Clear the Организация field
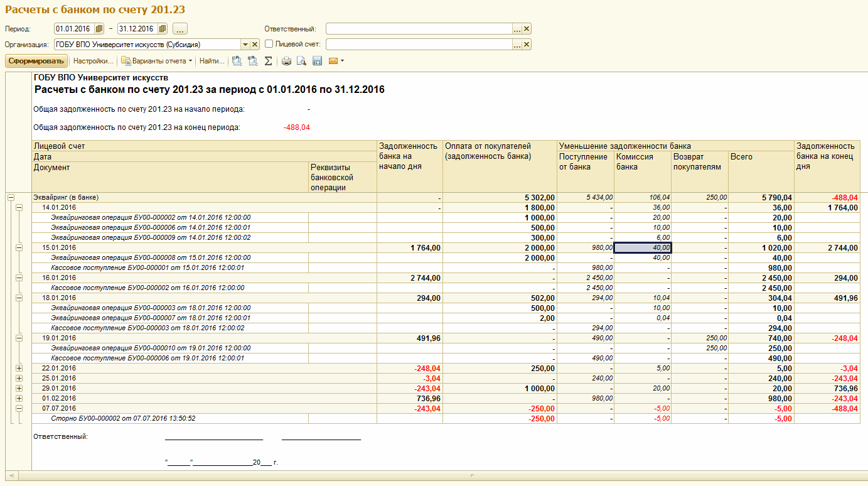The height and width of the screenshot is (486, 868). coord(255,45)
